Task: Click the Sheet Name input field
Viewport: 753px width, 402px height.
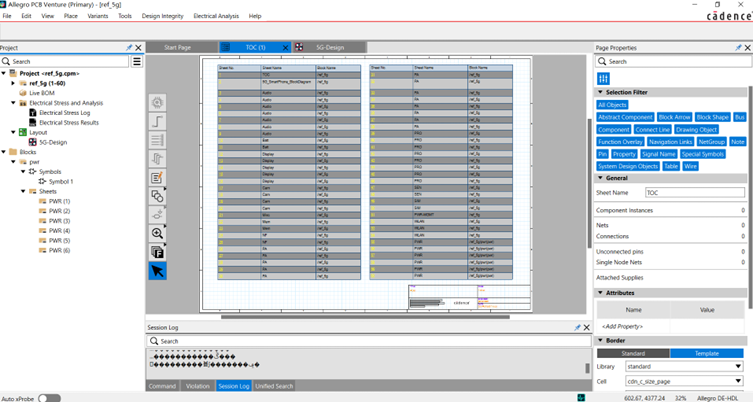Action: (x=694, y=193)
